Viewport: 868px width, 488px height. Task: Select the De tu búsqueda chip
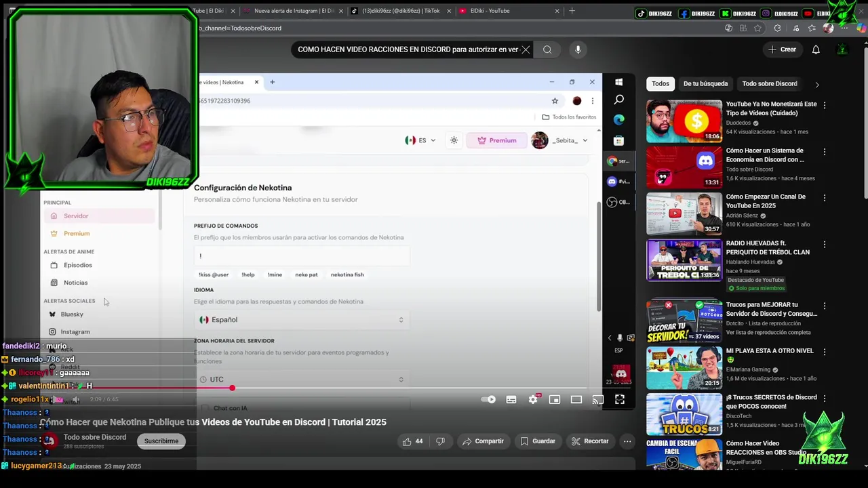(705, 84)
